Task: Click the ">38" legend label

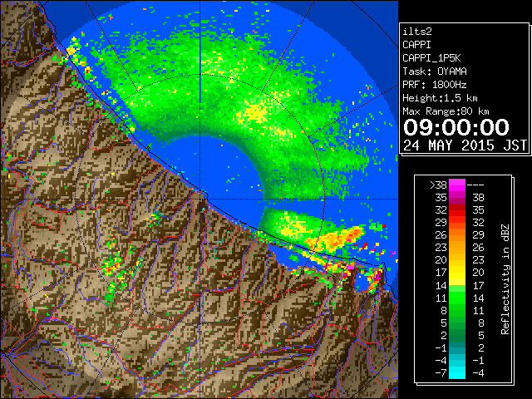Action: click(x=438, y=185)
